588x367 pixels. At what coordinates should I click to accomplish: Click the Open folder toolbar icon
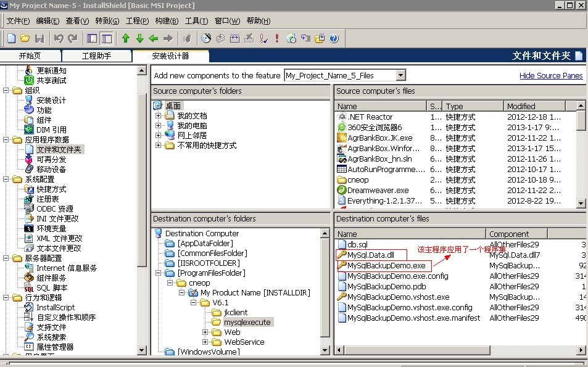point(25,38)
